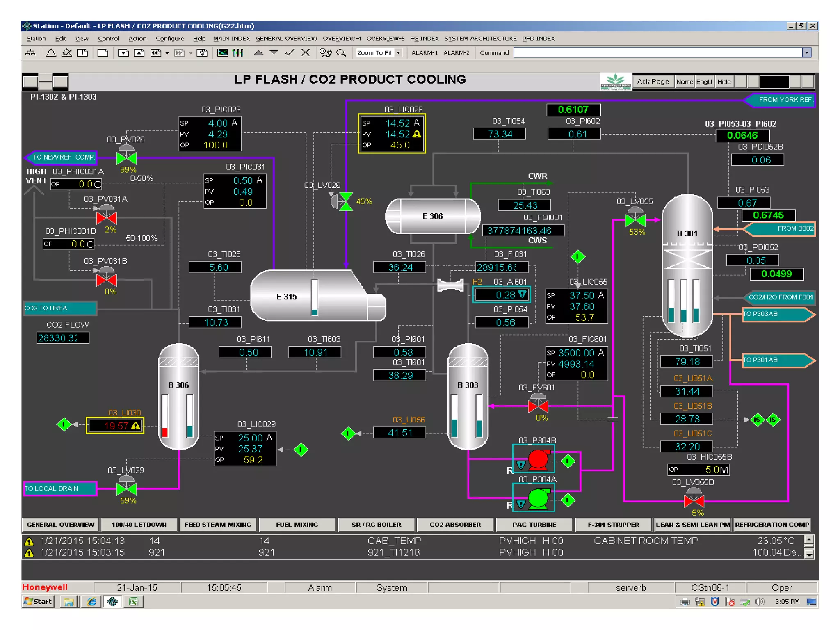Toggle the EngU display button
Screen dimensions: 840x630
click(x=704, y=82)
